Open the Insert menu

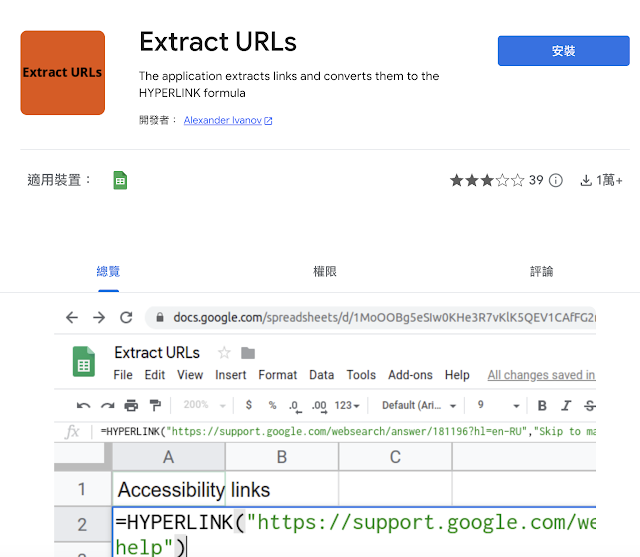pyautogui.click(x=231, y=375)
